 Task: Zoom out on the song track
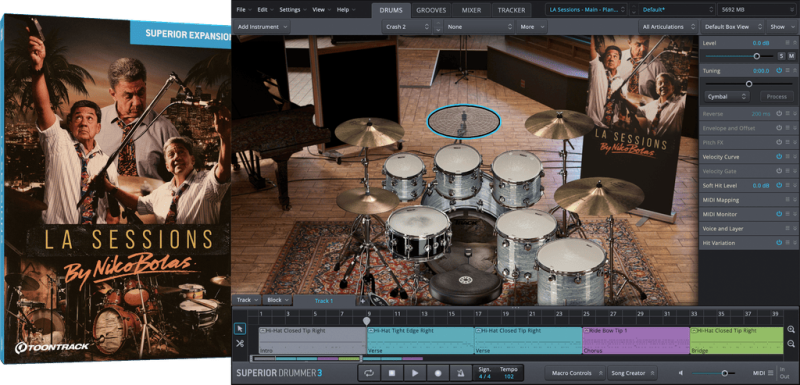791,344
